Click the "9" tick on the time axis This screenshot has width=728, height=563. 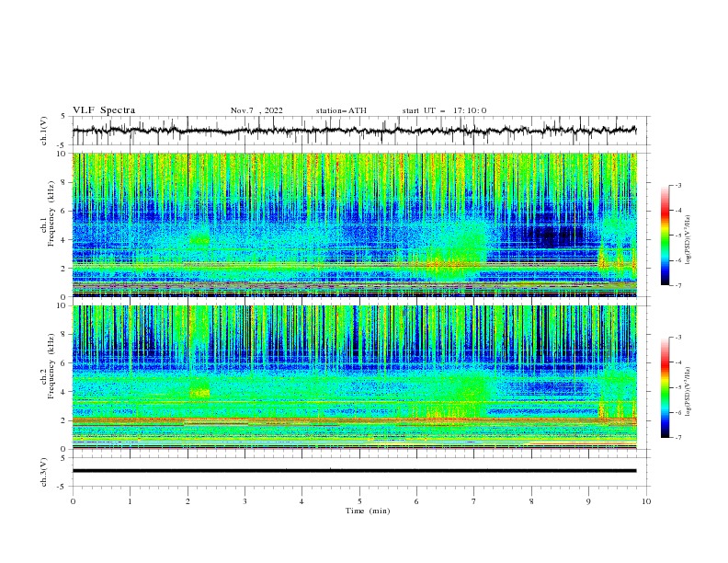(x=588, y=501)
